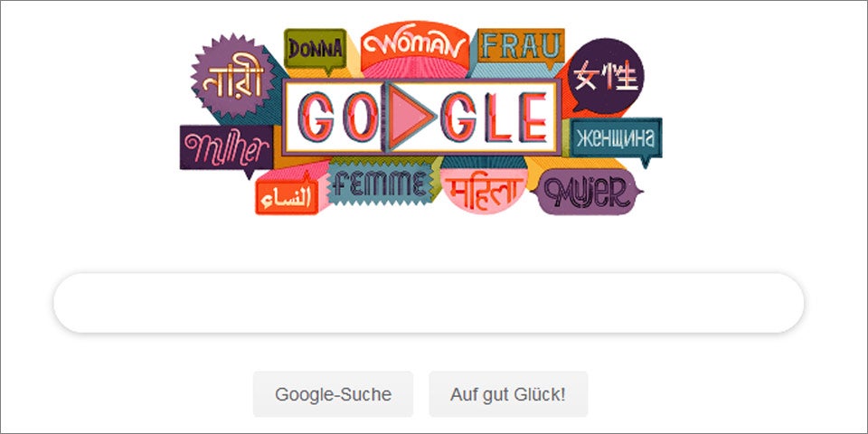Click the blue zigzag FEMME bubble
The height and width of the screenshot is (434, 868).
380,184
